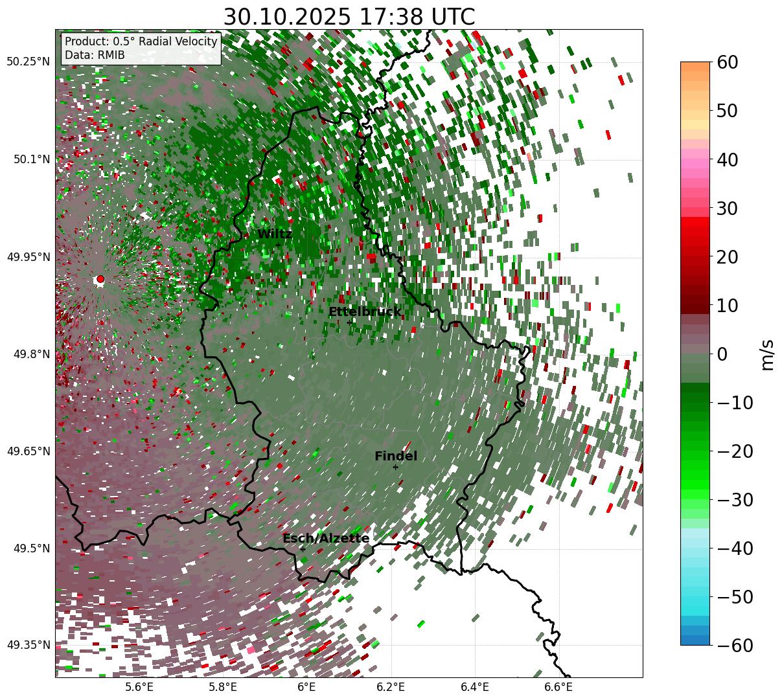Click the −20 colorbar tick label

735,451
